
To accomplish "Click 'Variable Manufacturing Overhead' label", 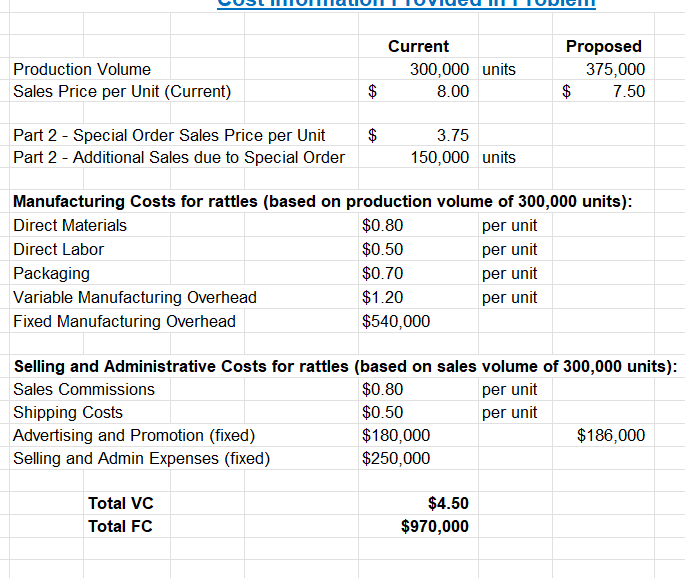I will (x=135, y=298).
